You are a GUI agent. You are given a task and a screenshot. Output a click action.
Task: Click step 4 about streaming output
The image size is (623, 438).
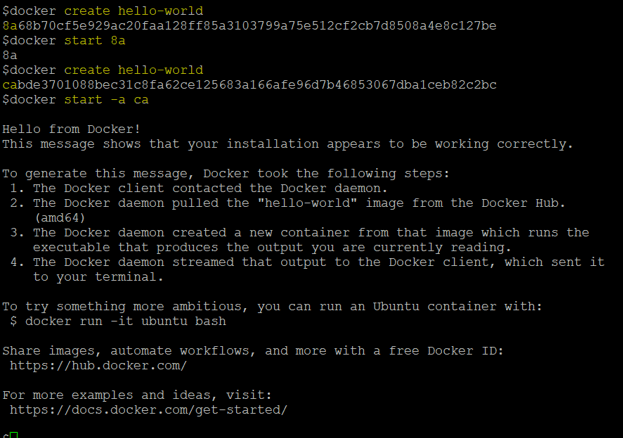click(318, 262)
